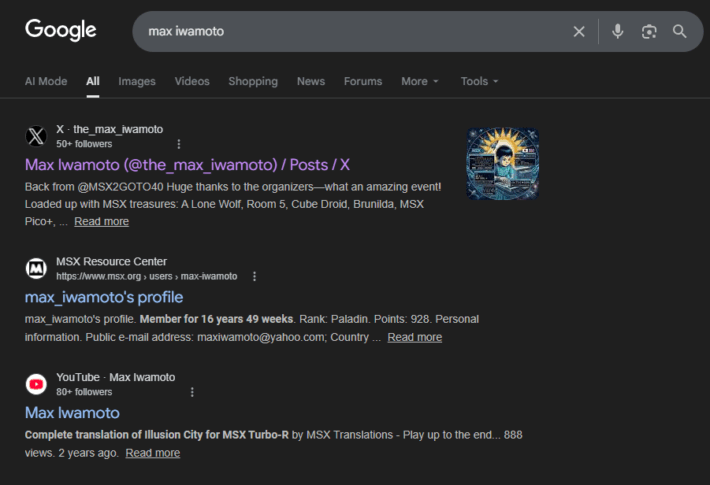
Task: Open options menu for X result
Action: point(179,144)
